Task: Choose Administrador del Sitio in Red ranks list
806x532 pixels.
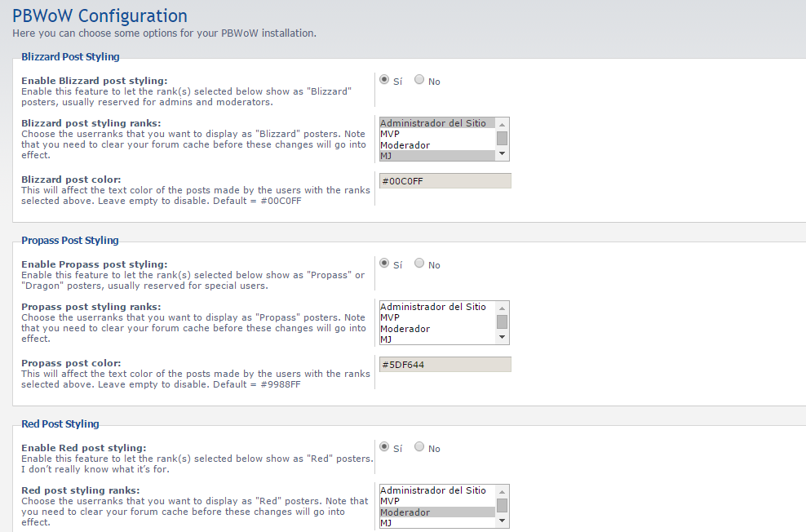Action: [x=437, y=490]
